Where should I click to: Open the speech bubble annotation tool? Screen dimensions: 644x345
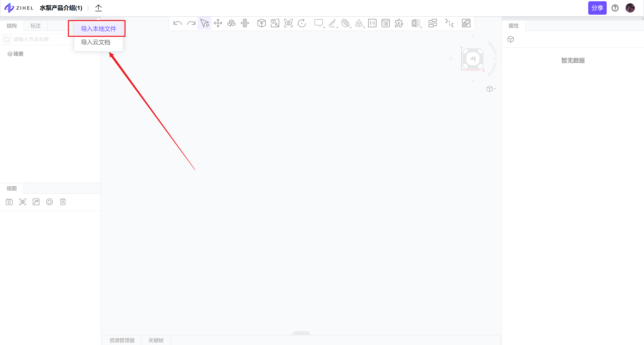tap(319, 23)
